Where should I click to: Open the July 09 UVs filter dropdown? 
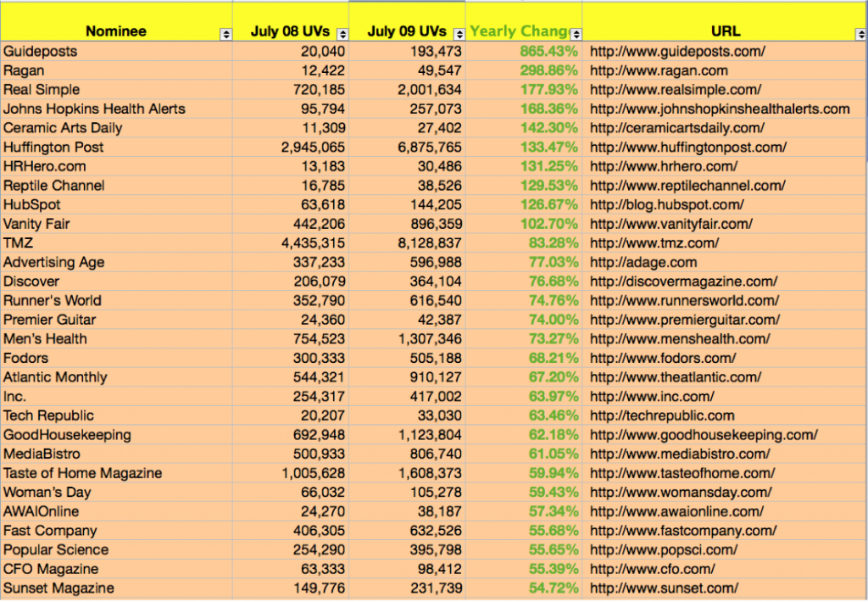point(459,35)
